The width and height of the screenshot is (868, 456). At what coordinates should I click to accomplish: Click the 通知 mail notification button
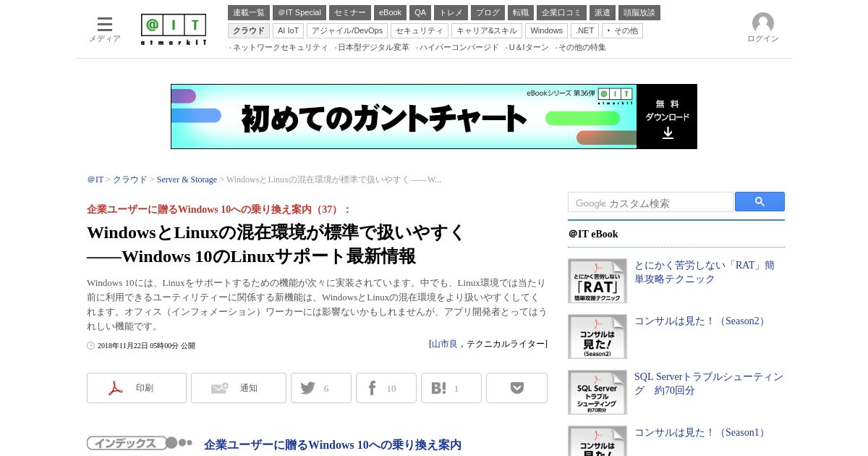pyautogui.click(x=239, y=388)
